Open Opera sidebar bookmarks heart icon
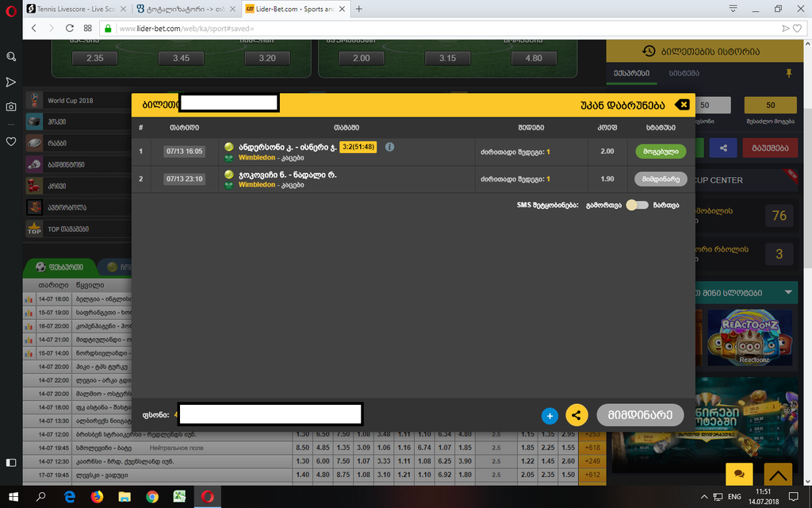This screenshot has width=812, height=508. (x=11, y=141)
